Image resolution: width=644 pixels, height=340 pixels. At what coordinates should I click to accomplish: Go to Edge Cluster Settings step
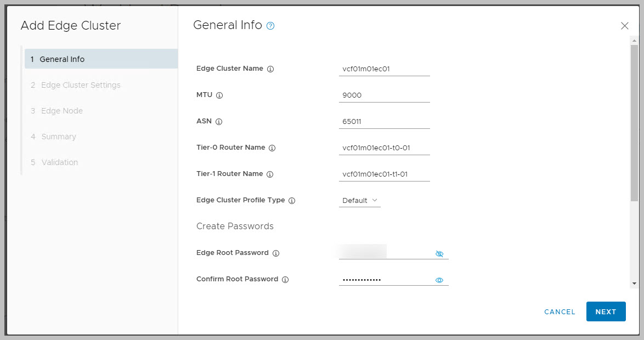[x=81, y=85]
